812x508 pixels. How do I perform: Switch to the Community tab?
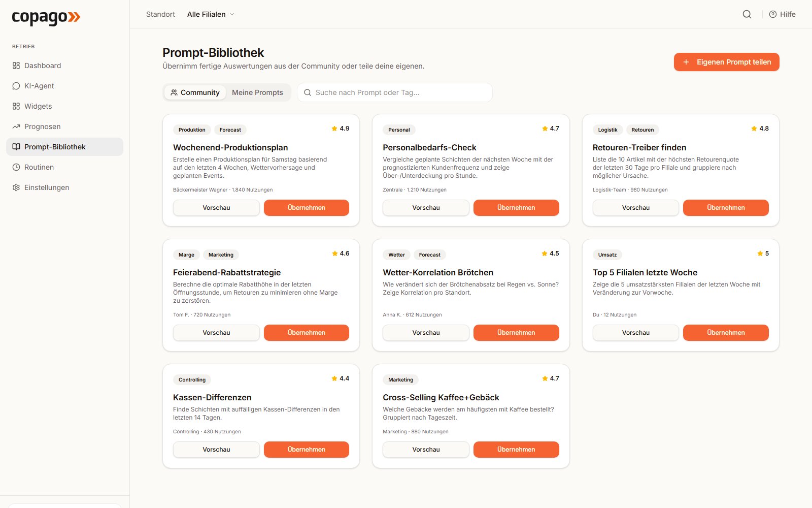(x=195, y=92)
